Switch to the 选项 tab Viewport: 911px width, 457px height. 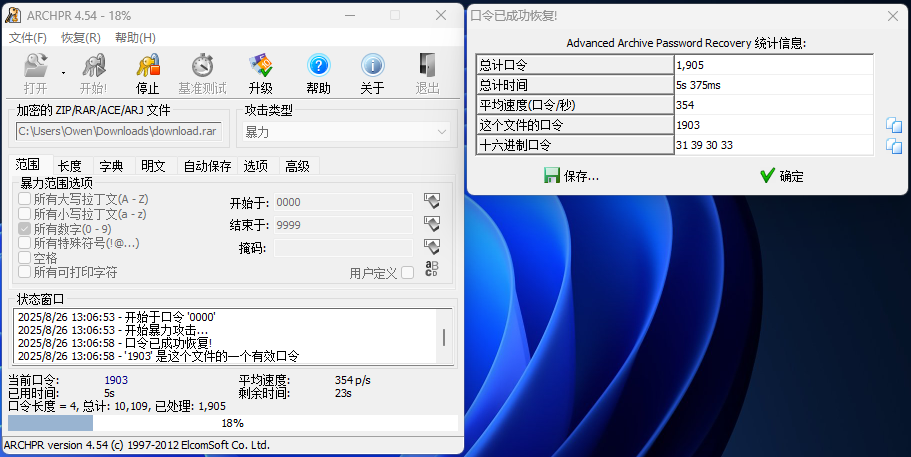[x=256, y=166]
